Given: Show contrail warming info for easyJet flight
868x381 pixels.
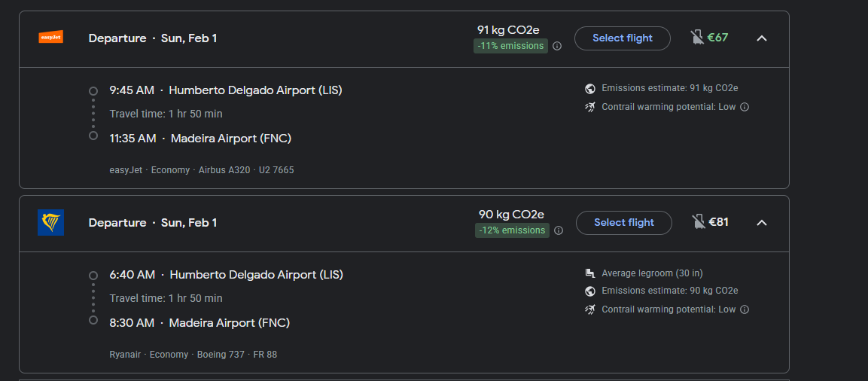Looking at the screenshot, I should [x=745, y=107].
